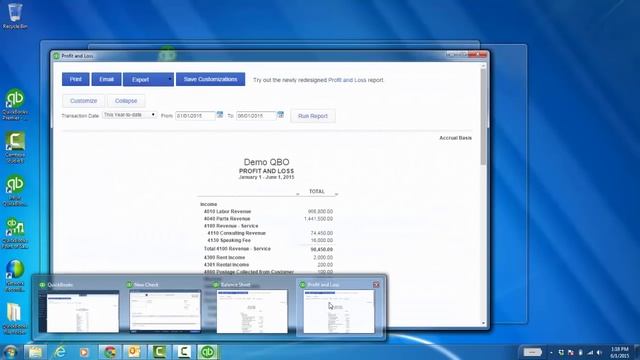Open the globe accounting desktop shortcut

pyautogui.click(x=15, y=276)
